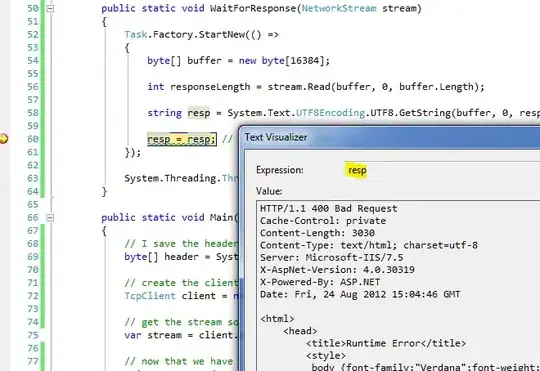This screenshot has height=371, width=540.
Task: Click the '// create the client' comment
Action: click(181, 283)
